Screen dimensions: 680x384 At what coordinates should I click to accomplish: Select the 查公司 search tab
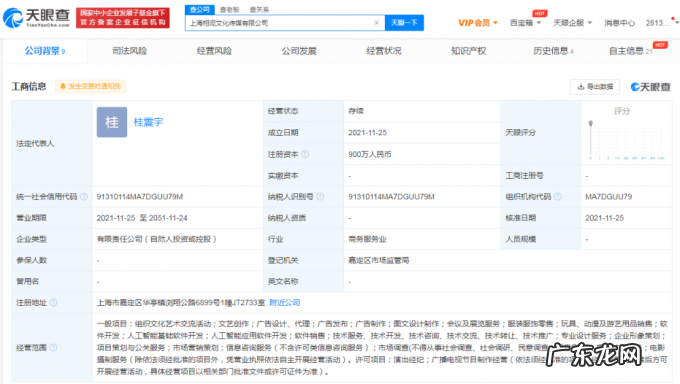coord(199,9)
